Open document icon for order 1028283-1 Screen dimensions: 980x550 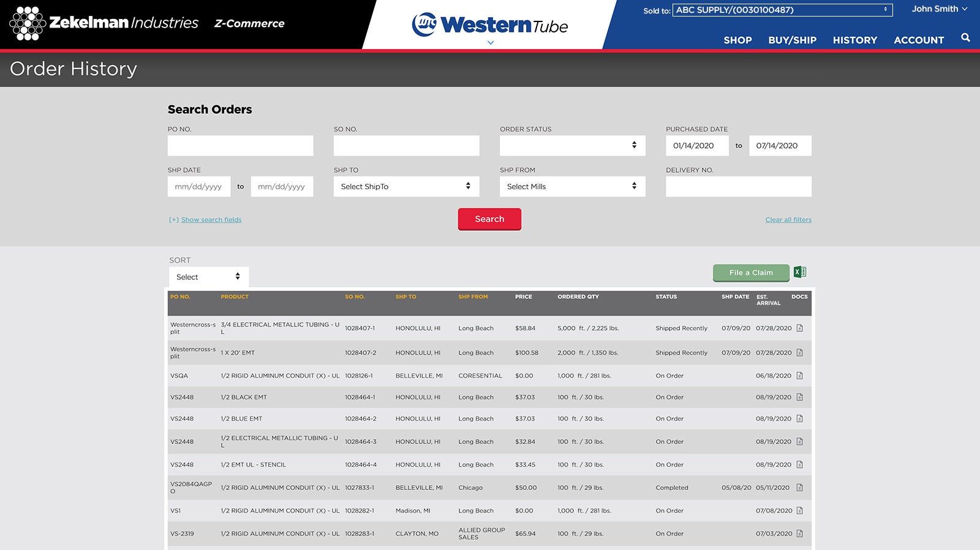click(799, 534)
